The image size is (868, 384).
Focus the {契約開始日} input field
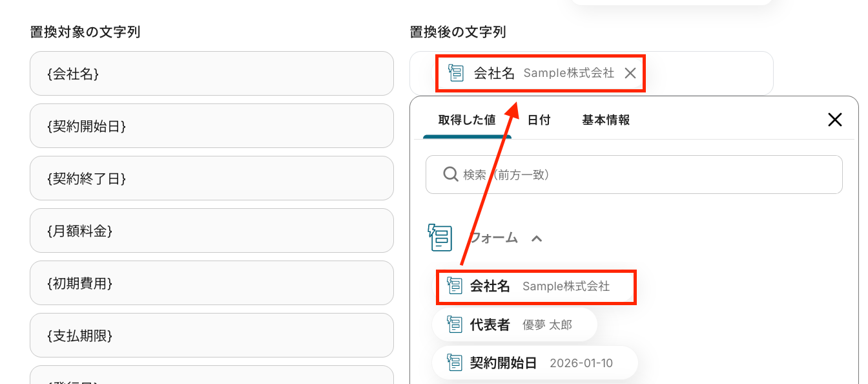211,126
